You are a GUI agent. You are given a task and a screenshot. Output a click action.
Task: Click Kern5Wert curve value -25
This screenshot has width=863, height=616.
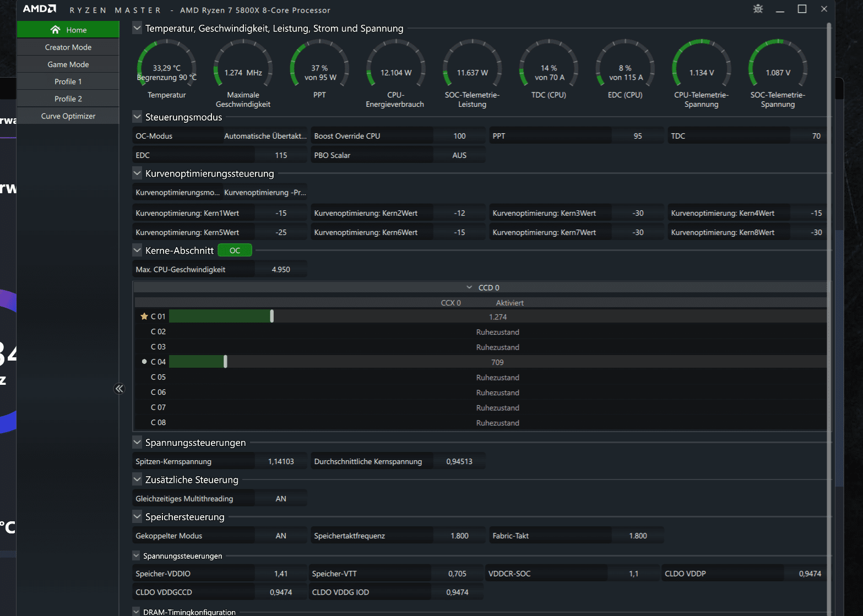tap(281, 232)
